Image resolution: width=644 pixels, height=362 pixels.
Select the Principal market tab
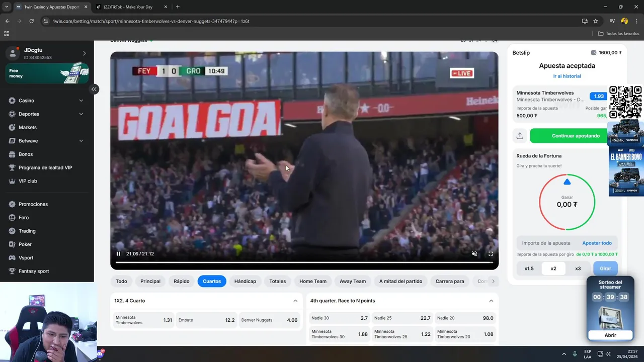pos(150,282)
